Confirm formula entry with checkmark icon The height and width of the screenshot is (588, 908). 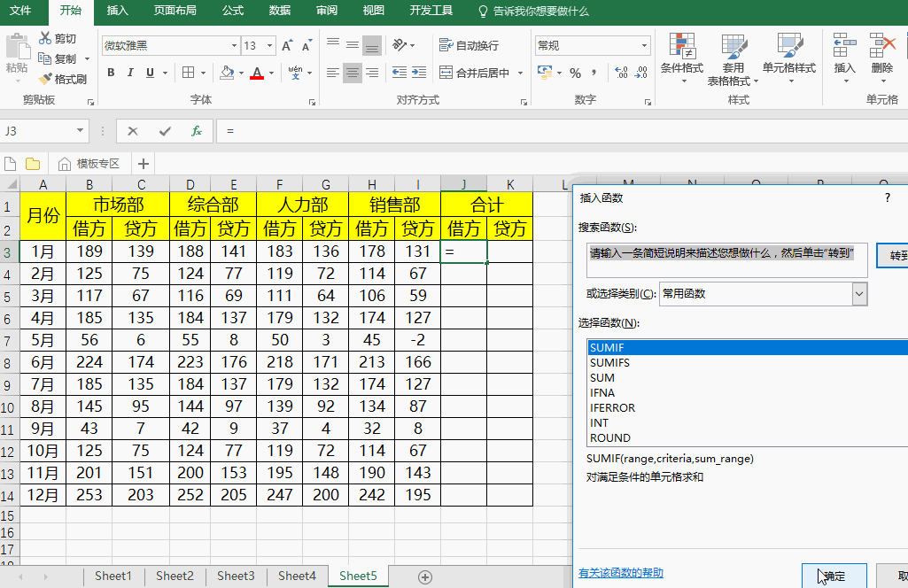coord(165,131)
